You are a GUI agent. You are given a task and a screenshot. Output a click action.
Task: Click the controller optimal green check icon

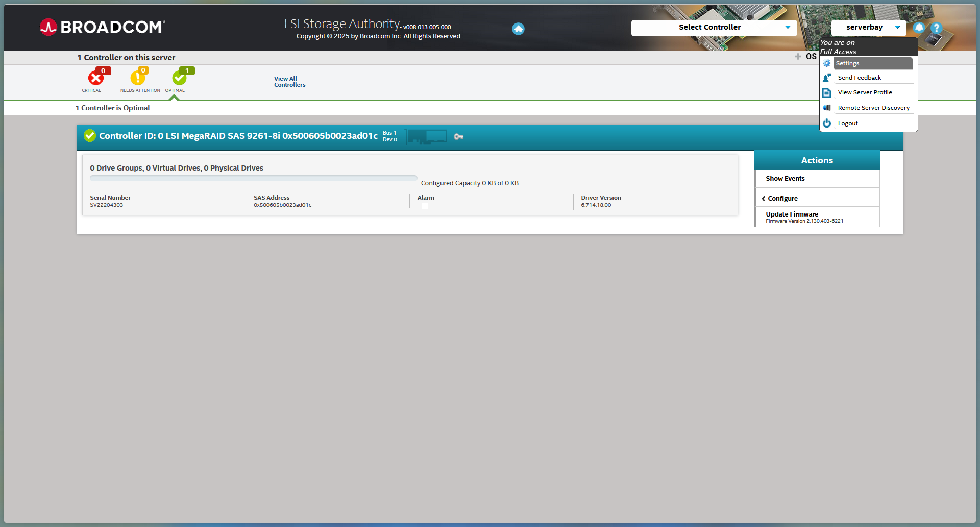[90, 136]
